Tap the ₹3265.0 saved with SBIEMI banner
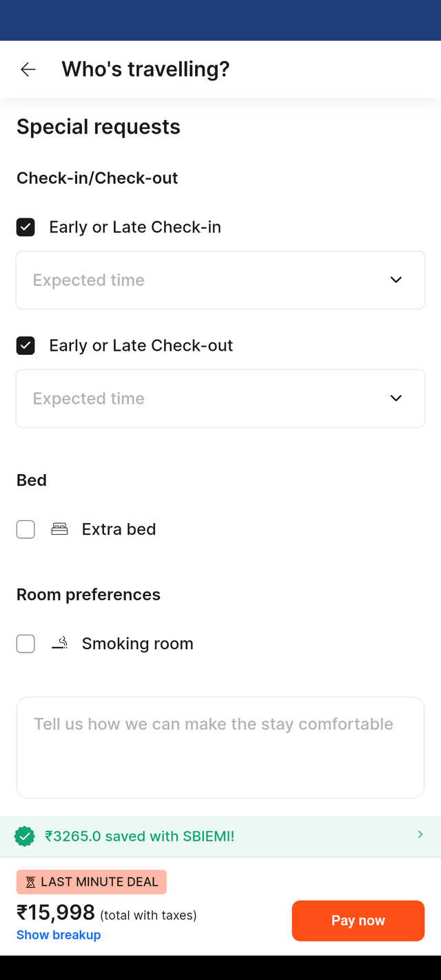This screenshot has width=441, height=980. 220,837
